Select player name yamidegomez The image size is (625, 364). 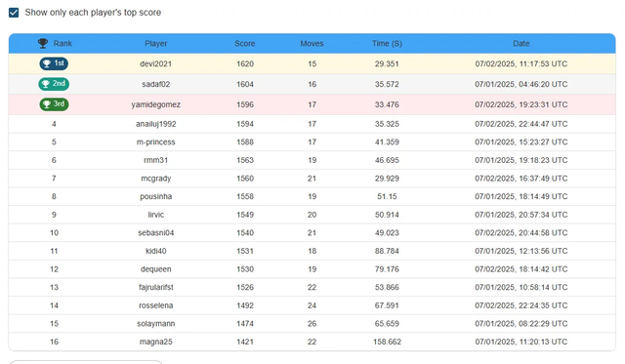click(x=156, y=104)
